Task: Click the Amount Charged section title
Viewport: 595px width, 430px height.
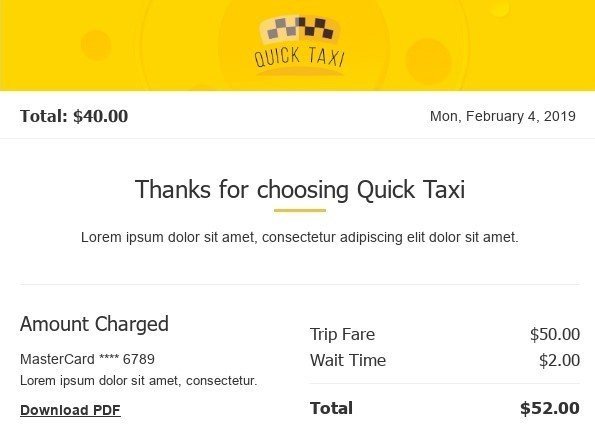Action: pos(94,324)
